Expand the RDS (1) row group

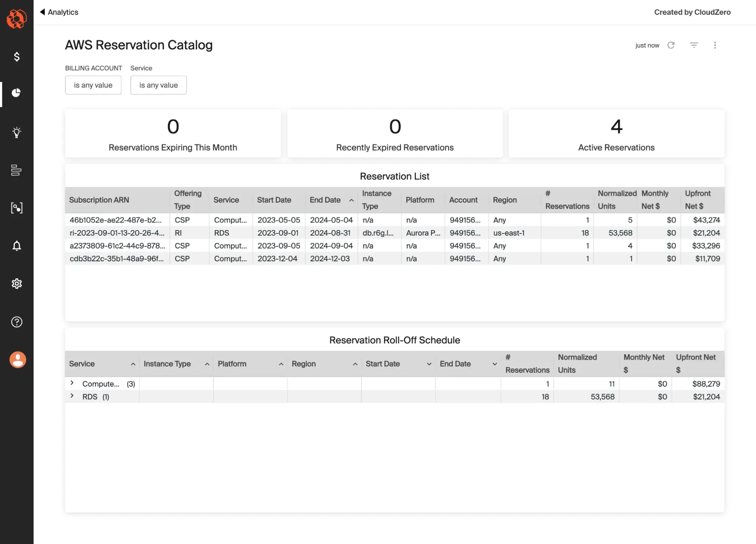click(71, 396)
